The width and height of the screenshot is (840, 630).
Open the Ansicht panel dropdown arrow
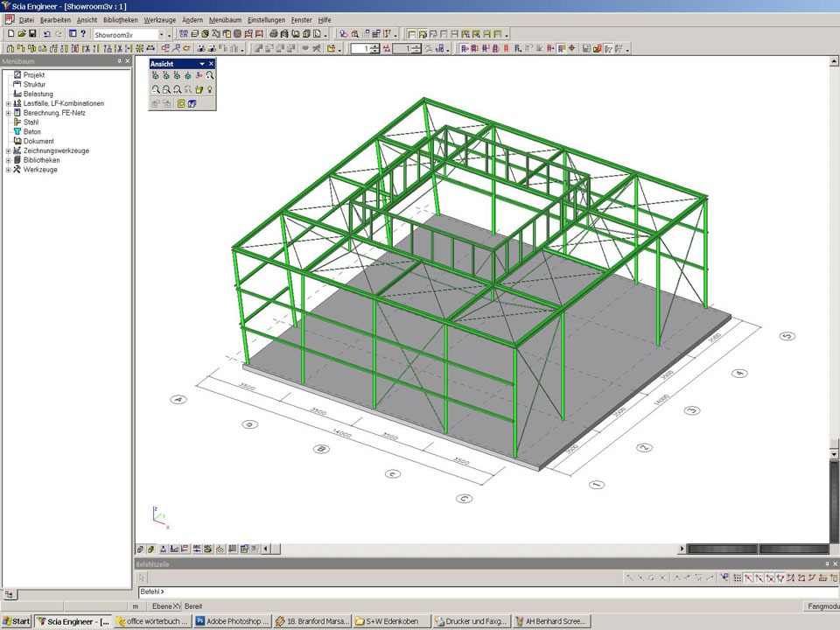[202, 64]
